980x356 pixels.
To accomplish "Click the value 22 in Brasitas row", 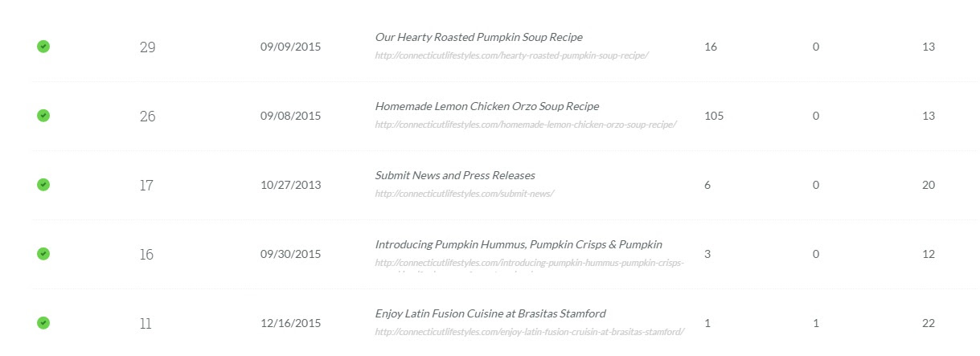I will click(x=929, y=323).
